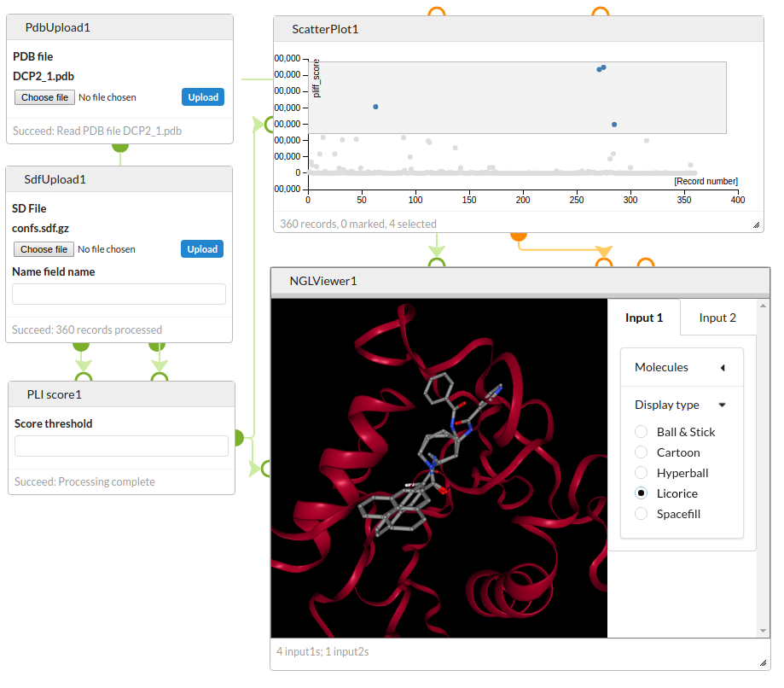This screenshot has height=688, width=784.
Task: Switch to the Input 2 tab
Action: click(717, 318)
